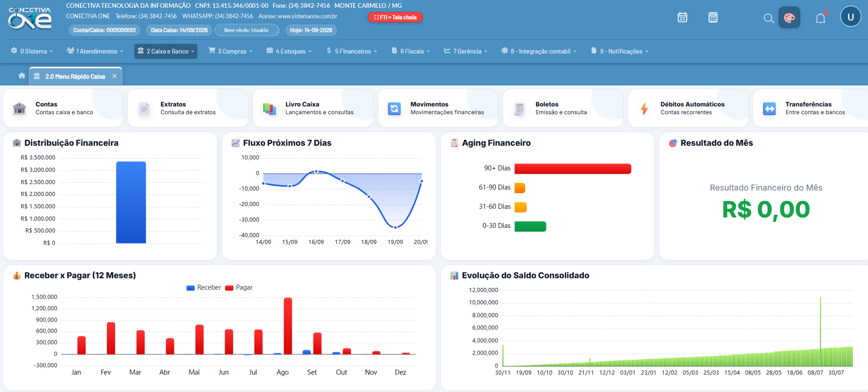Click the books icon on Livro Caixa card
Image resolution: width=868 pixels, height=392 pixels.
click(x=270, y=108)
